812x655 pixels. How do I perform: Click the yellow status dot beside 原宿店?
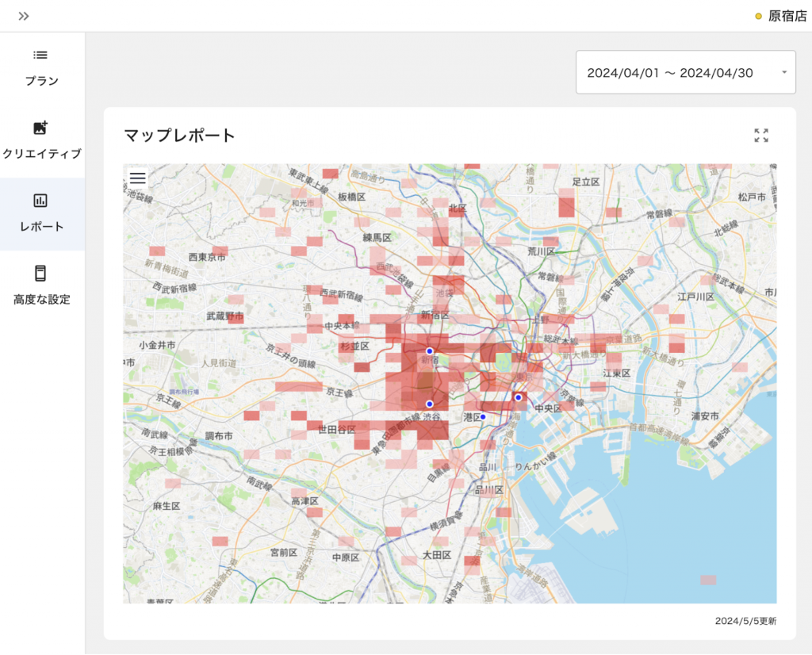(x=758, y=16)
